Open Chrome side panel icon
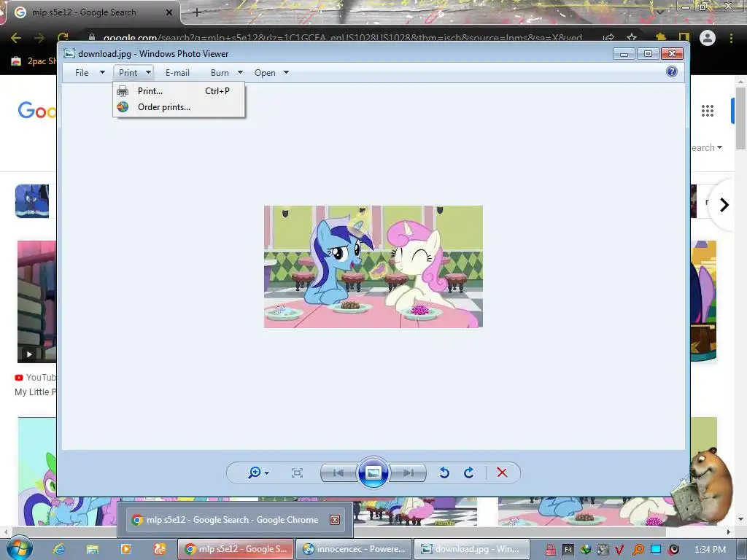This screenshot has width=747, height=560. coord(684,38)
